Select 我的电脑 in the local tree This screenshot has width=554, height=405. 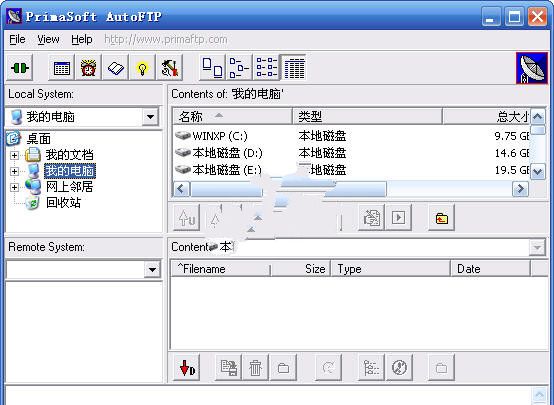[x=70, y=171]
